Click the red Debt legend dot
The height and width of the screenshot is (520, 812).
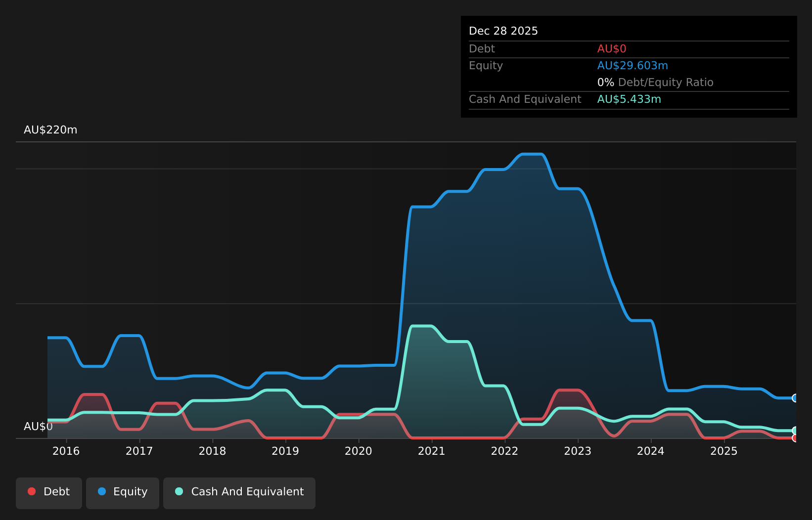point(32,491)
